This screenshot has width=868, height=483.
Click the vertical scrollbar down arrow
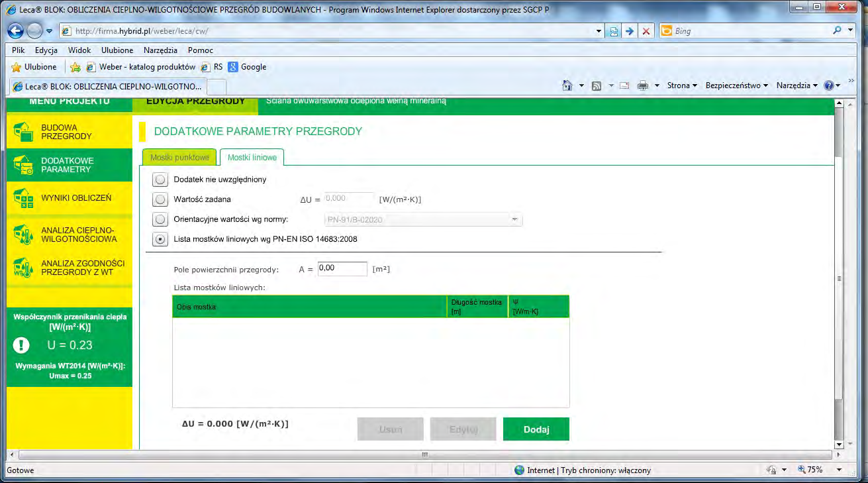pos(840,445)
